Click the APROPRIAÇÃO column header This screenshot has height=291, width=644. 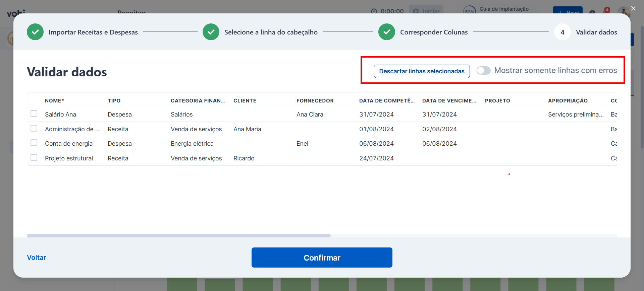(568, 100)
